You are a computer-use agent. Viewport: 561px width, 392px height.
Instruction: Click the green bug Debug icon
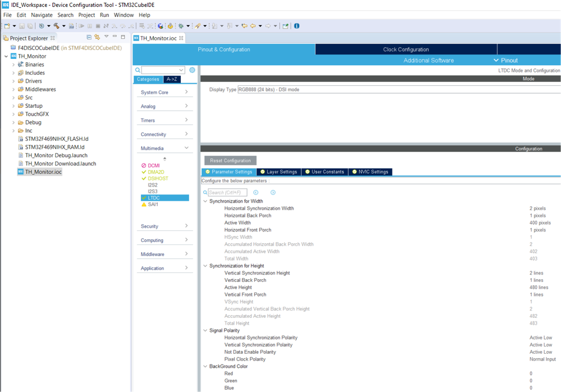coord(180,26)
